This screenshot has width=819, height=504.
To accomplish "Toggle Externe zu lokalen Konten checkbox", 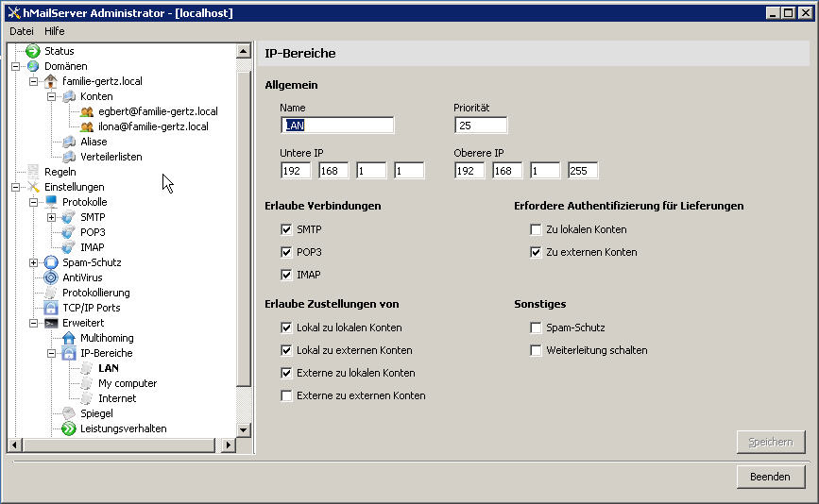I will [x=286, y=373].
